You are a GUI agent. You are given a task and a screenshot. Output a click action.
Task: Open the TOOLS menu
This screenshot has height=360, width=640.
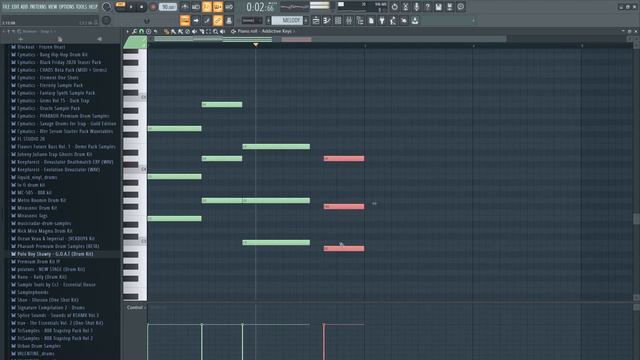tap(82, 7)
